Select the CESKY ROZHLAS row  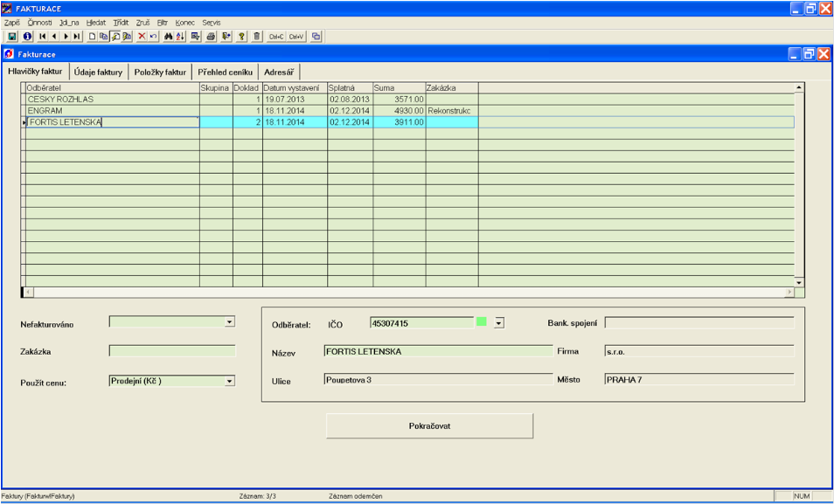409,100
